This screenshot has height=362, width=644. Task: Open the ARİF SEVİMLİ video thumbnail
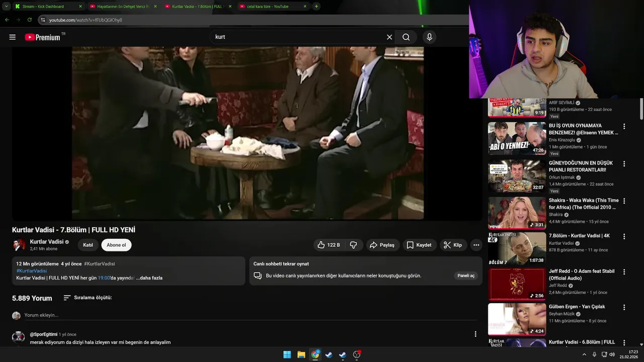[517, 108]
